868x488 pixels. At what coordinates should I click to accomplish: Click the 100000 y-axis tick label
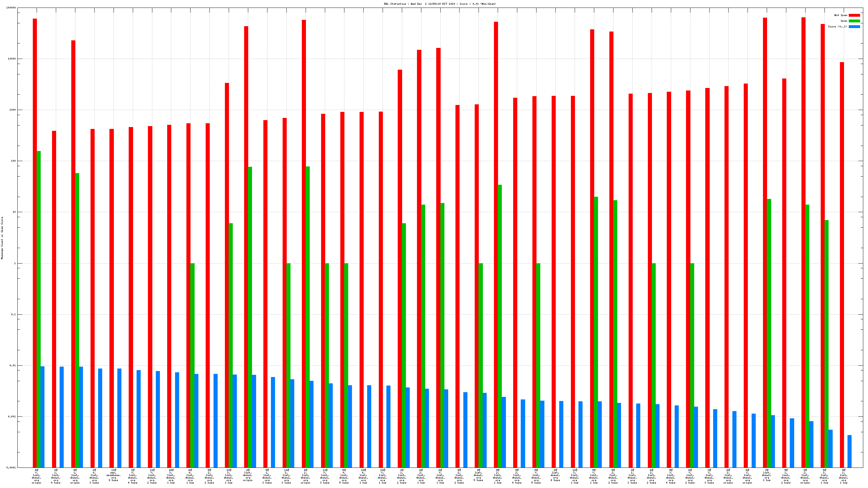click(11, 8)
